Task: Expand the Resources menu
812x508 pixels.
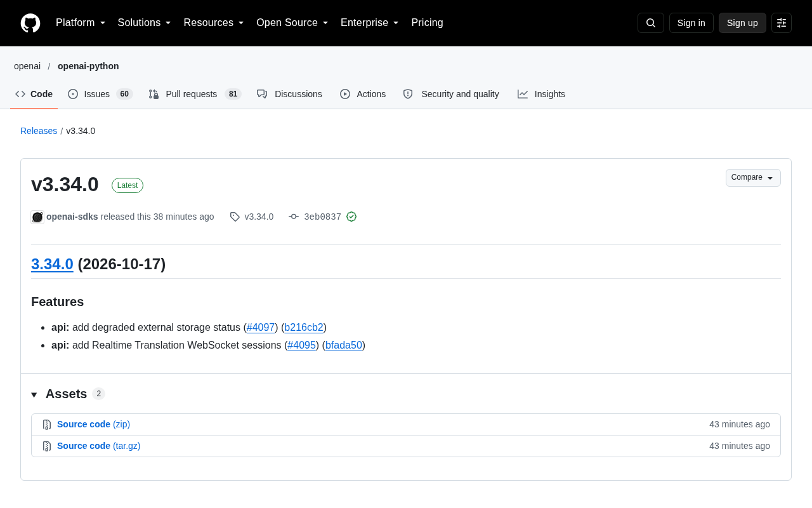Action: (x=214, y=23)
